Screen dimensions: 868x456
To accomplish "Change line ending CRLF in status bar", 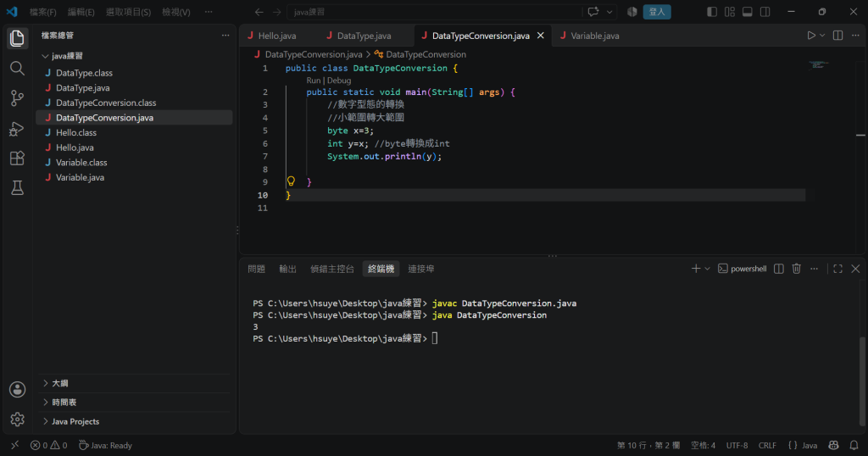I will coord(767,445).
